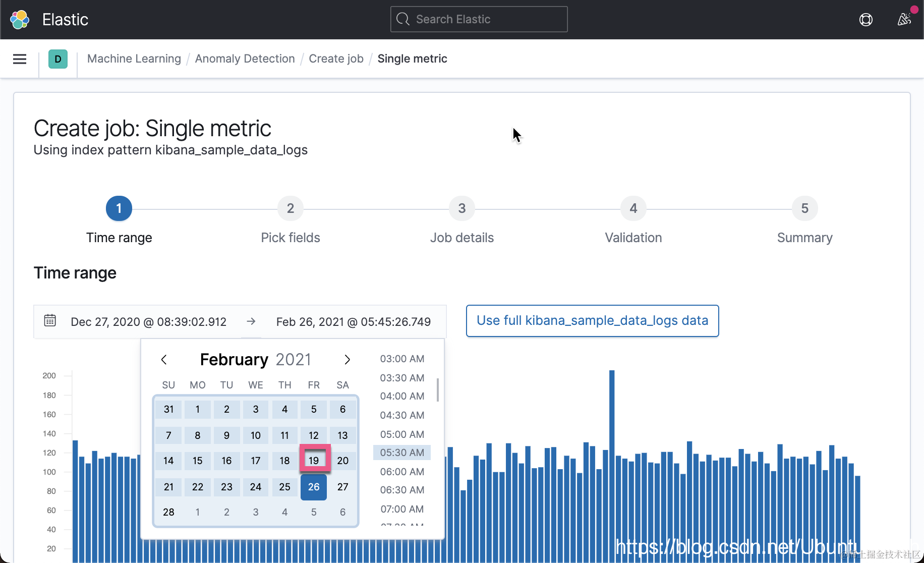Select step 3 Job details
924x563 pixels.
point(462,208)
